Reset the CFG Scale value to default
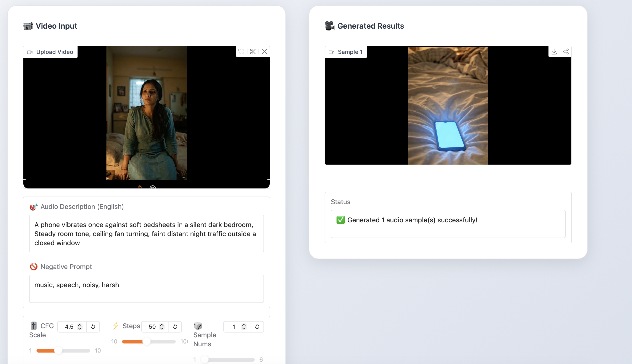The image size is (632, 364). 93,327
